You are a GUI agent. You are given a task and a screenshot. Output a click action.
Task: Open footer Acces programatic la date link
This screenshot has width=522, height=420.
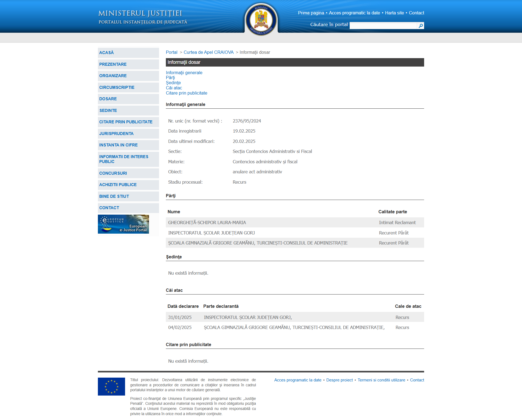[x=298, y=380]
